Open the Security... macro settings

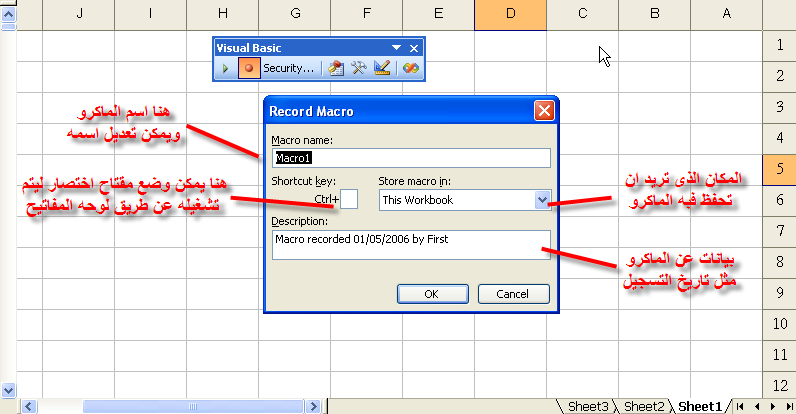click(288, 68)
